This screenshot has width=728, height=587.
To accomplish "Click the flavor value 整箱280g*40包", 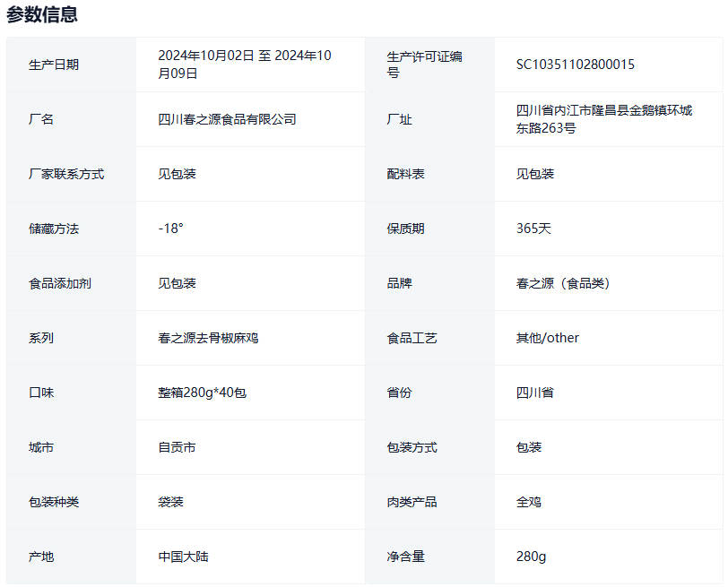I will (202, 393).
